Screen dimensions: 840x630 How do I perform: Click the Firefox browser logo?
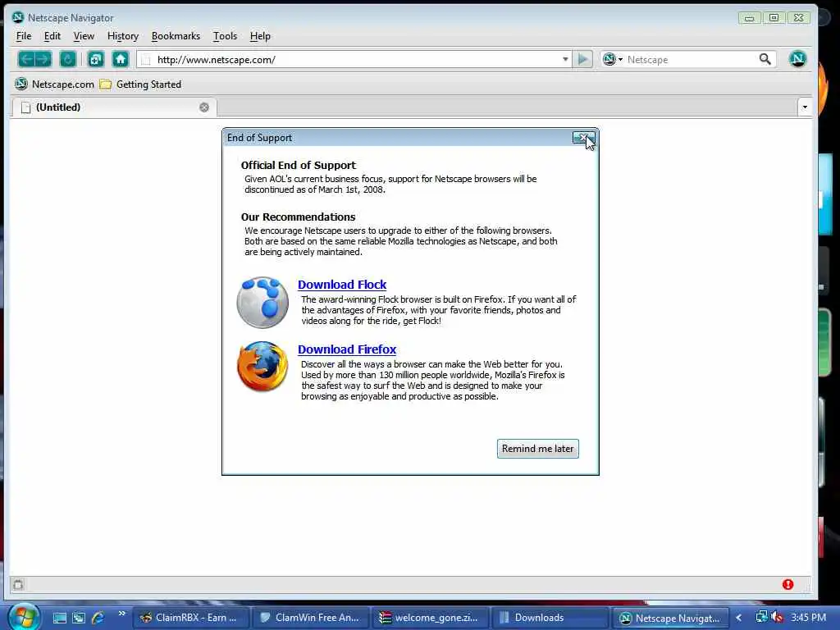[x=262, y=367]
